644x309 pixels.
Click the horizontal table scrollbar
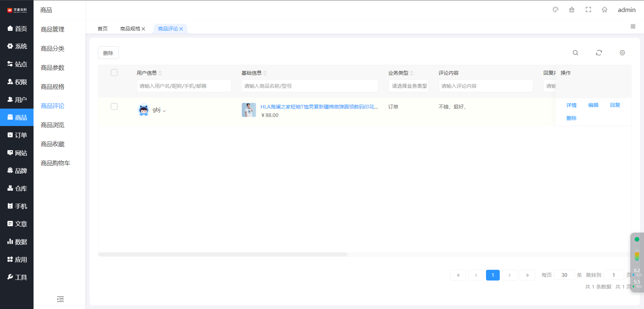coord(223,255)
